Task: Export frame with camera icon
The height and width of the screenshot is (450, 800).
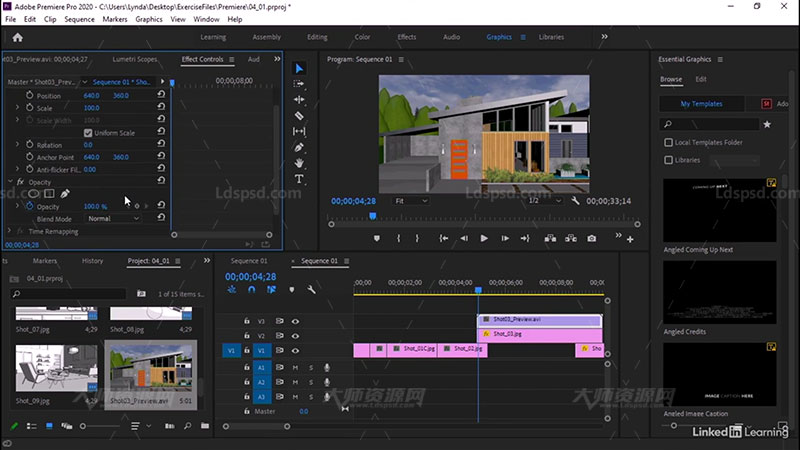Action: (x=592, y=238)
